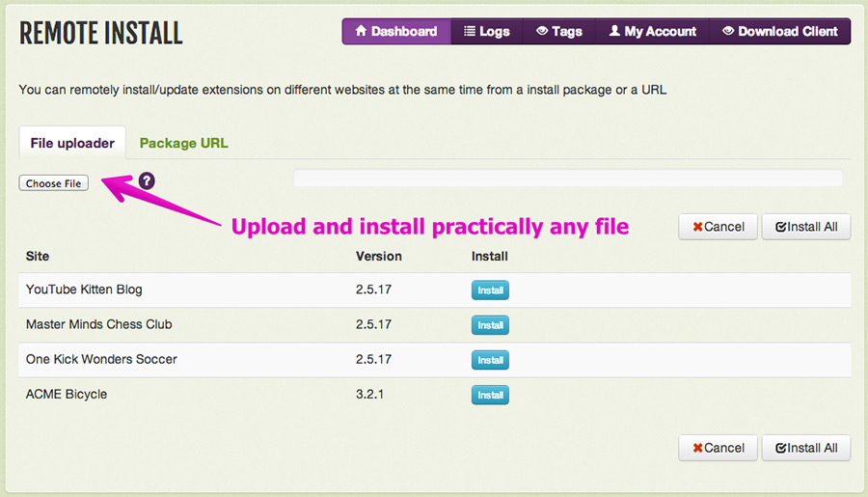Viewport: 868px width, 497px height.
Task: Click the bottom Install All button
Action: (x=806, y=448)
